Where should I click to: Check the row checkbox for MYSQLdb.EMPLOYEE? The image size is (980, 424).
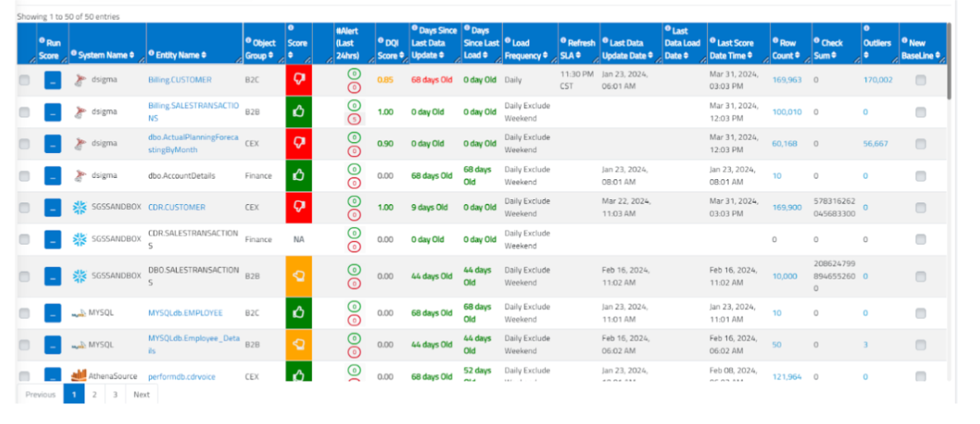pyautogui.click(x=25, y=313)
